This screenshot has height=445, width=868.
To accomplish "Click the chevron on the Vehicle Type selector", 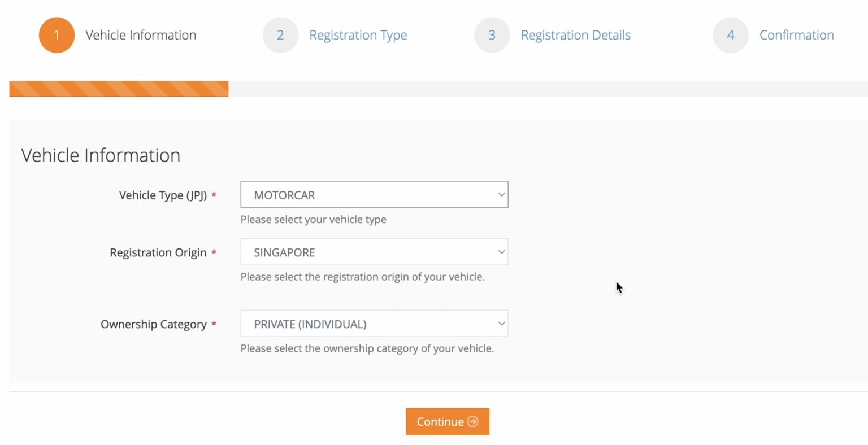I will click(x=501, y=194).
